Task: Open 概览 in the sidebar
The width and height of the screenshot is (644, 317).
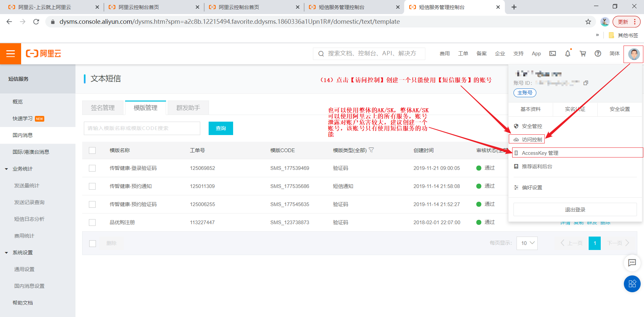Action: (18, 102)
